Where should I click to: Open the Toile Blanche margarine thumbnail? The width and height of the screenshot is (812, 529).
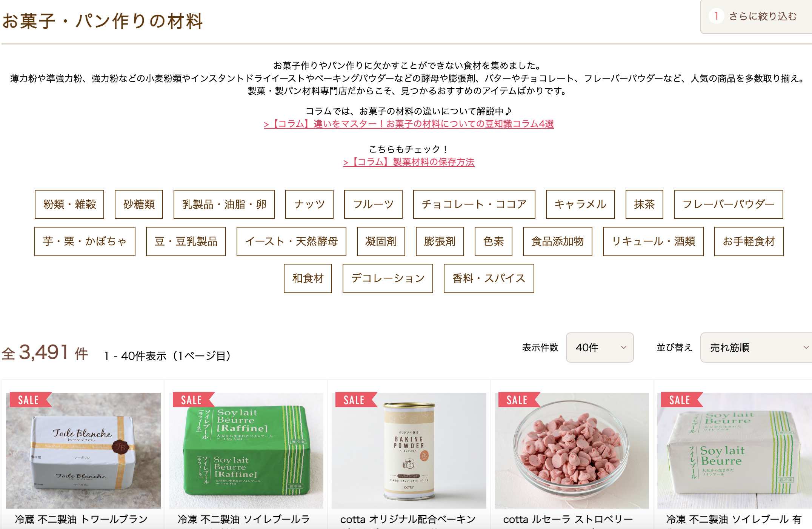point(83,451)
